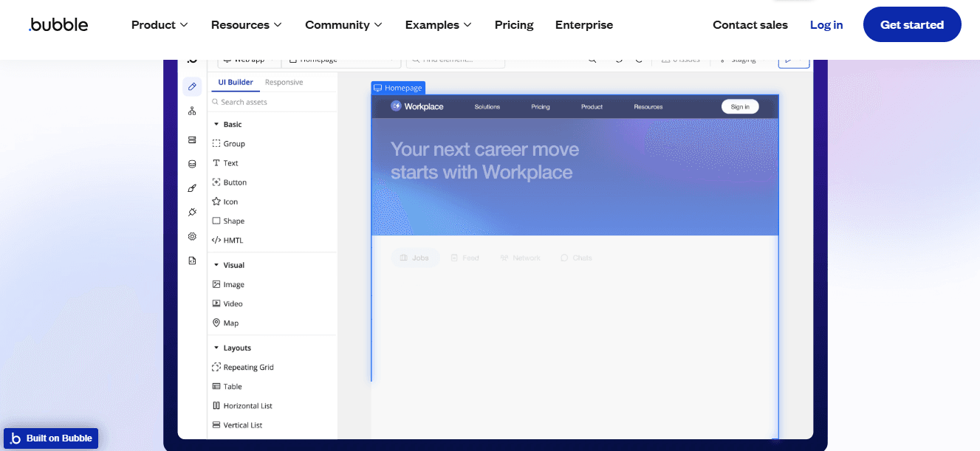Select the Homepage label tag on canvas
This screenshot has width=980, height=451.
[398, 88]
